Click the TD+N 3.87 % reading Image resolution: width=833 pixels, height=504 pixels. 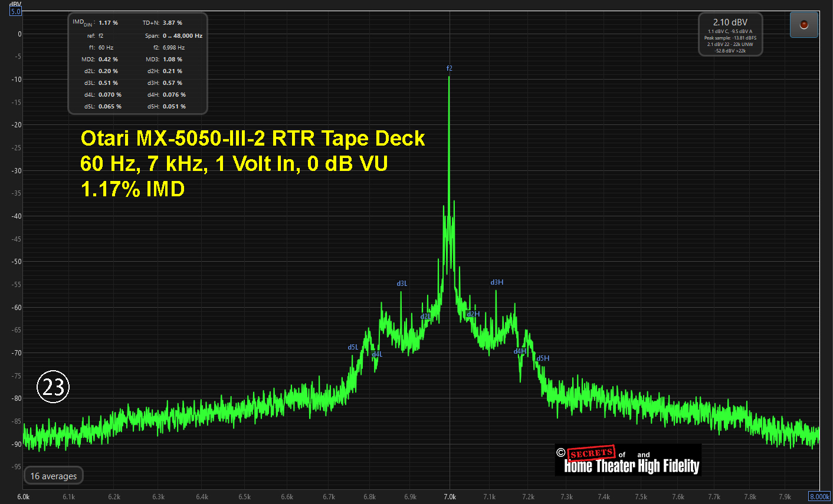(x=172, y=22)
